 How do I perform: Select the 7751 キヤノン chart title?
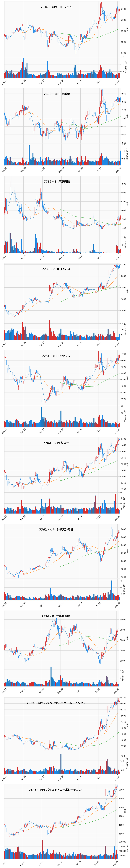tap(56, 356)
